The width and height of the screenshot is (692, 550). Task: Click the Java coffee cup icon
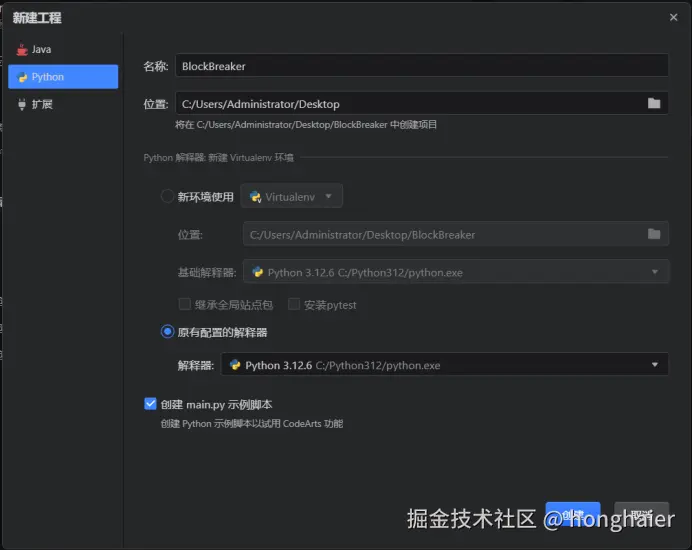click(22, 49)
